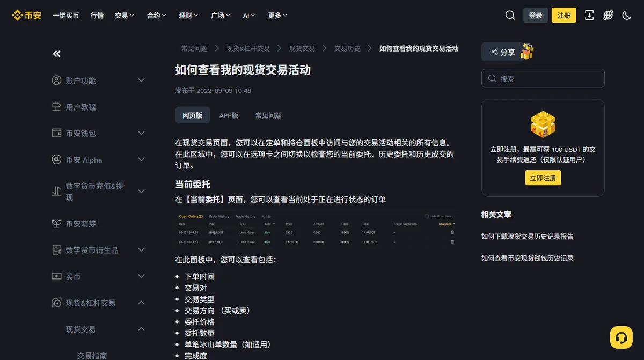Toggle dark mode moon icon

tap(627, 15)
